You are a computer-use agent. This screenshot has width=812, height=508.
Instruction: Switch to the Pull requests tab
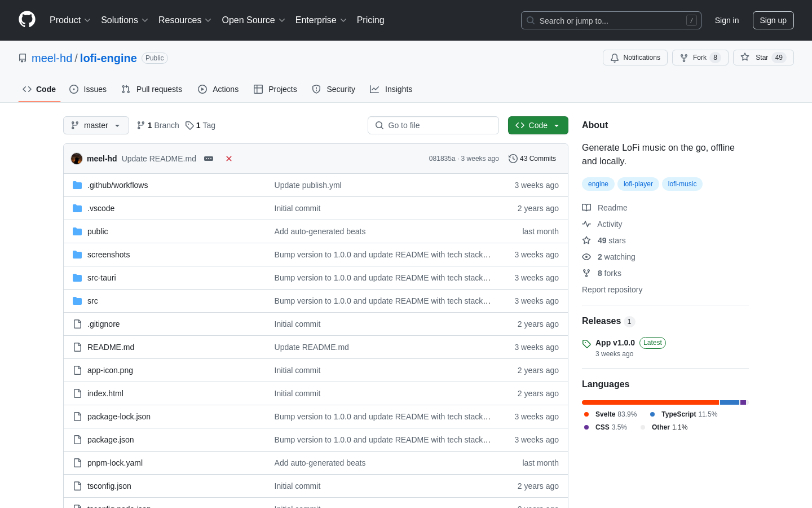tap(152, 89)
